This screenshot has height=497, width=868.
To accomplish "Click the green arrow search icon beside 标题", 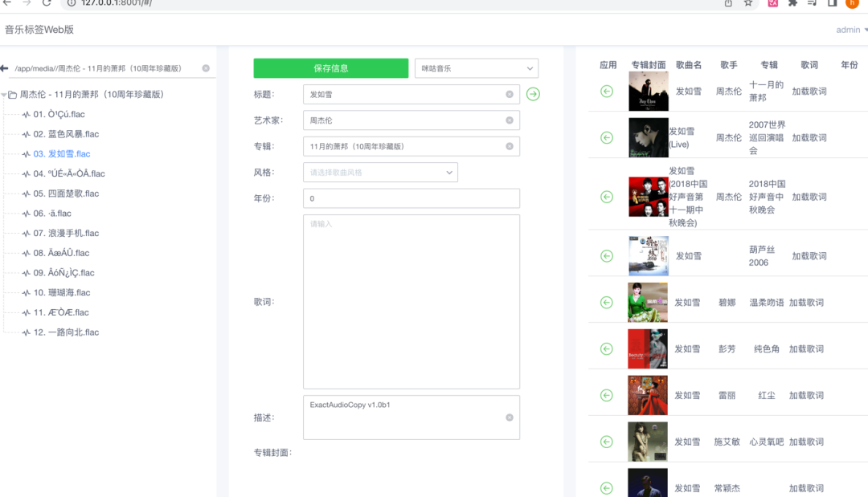I will (x=533, y=94).
